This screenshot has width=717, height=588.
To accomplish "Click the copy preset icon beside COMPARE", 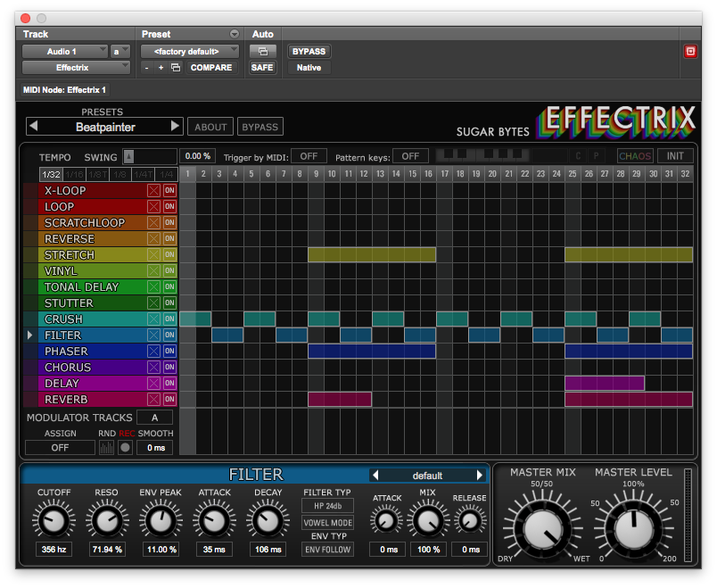I will (x=176, y=68).
